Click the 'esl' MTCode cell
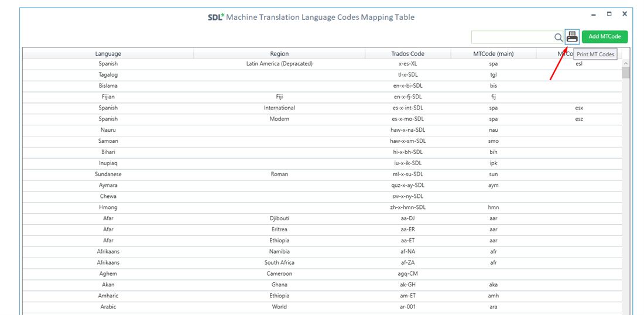 point(579,64)
